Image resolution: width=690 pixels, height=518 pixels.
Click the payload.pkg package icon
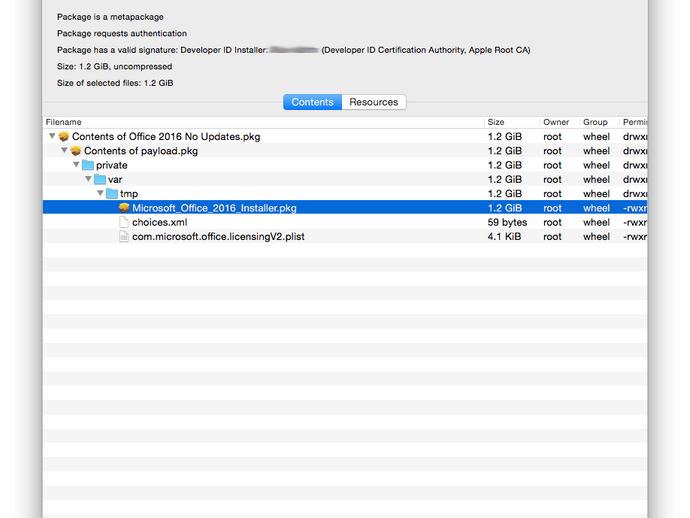(x=76, y=151)
